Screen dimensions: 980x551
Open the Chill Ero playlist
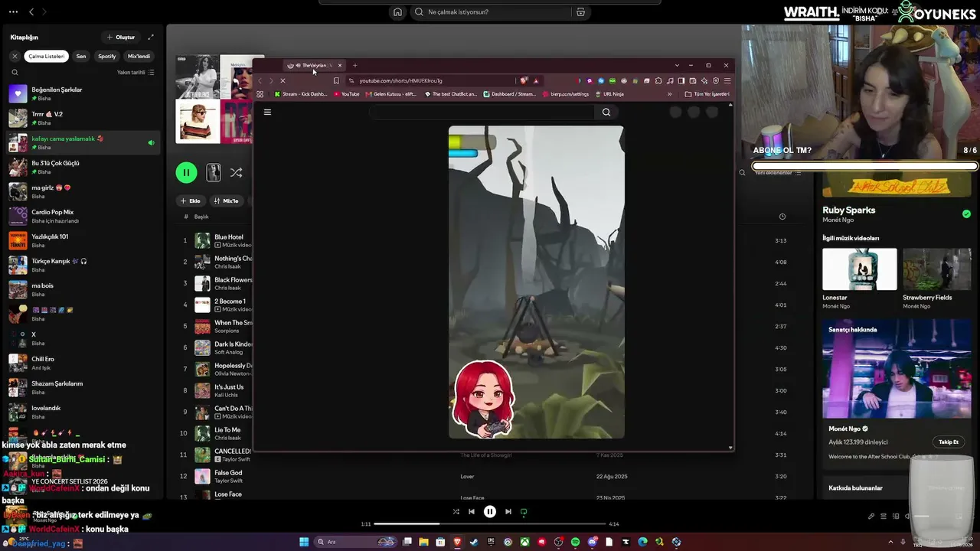click(x=82, y=364)
